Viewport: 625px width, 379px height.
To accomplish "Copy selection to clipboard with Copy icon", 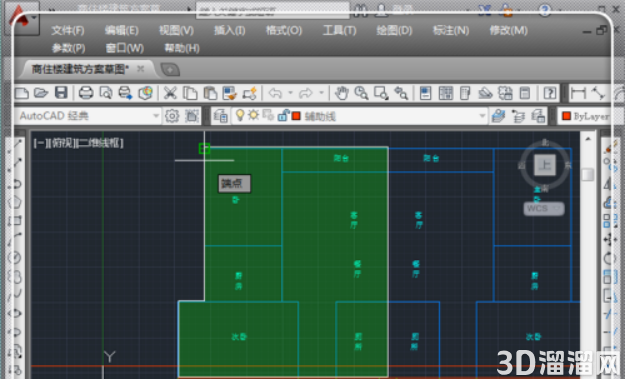I will [190, 93].
